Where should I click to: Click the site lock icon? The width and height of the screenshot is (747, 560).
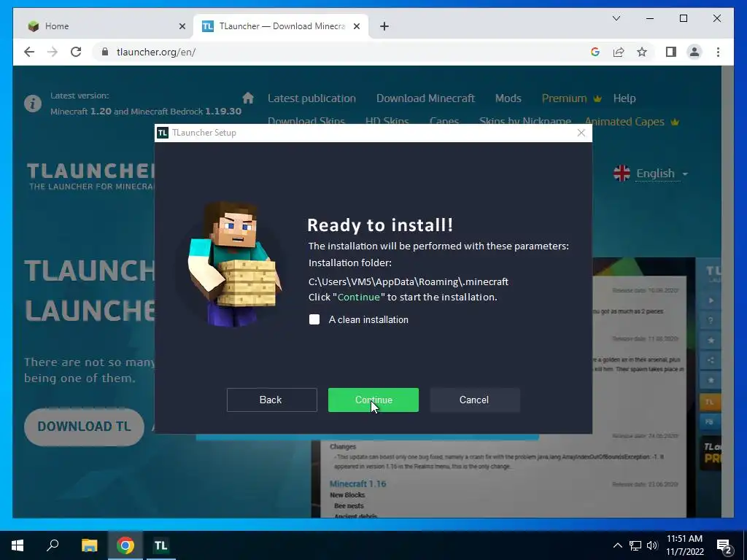click(105, 52)
